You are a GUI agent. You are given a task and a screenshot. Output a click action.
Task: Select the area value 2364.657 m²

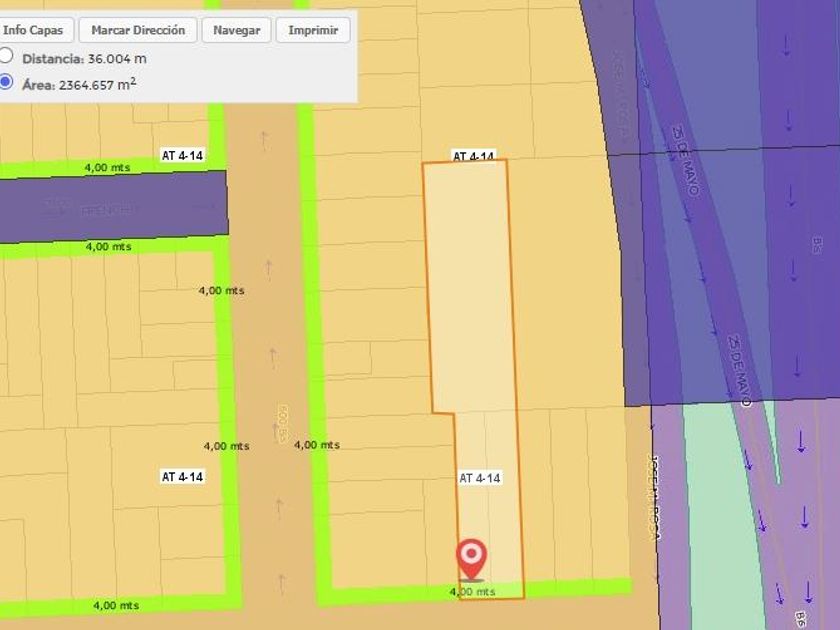pos(98,85)
